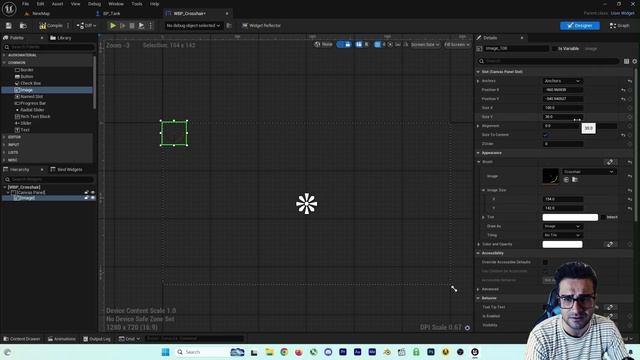Open the Screen Size dropdown
Screen dimensions: 640x360
point(425,44)
